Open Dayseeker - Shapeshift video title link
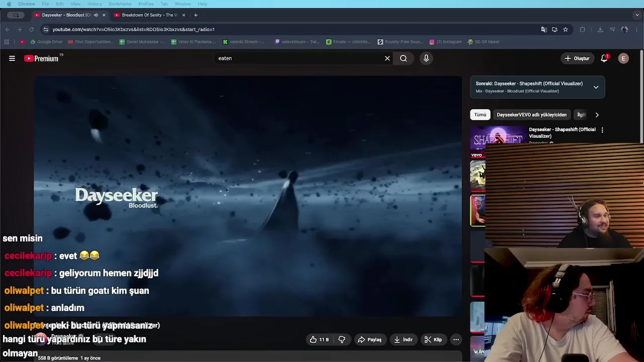This screenshot has height=362, width=644. [x=562, y=133]
